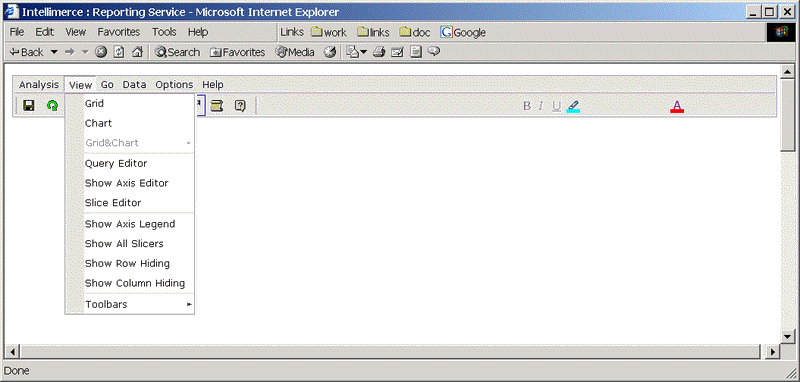Click the question mark help icon in report toolbar
This screenshot has height=382, width=800.
click(240, 106)
